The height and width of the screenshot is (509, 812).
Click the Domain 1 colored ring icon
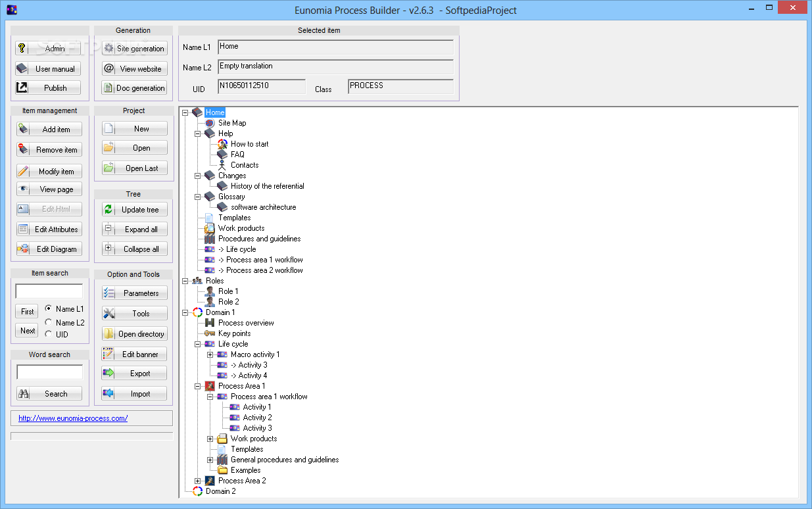pos(197,312)
